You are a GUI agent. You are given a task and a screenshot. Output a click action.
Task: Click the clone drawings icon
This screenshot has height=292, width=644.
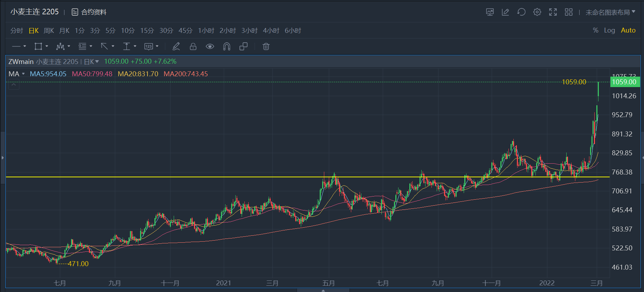click(243, 47)
